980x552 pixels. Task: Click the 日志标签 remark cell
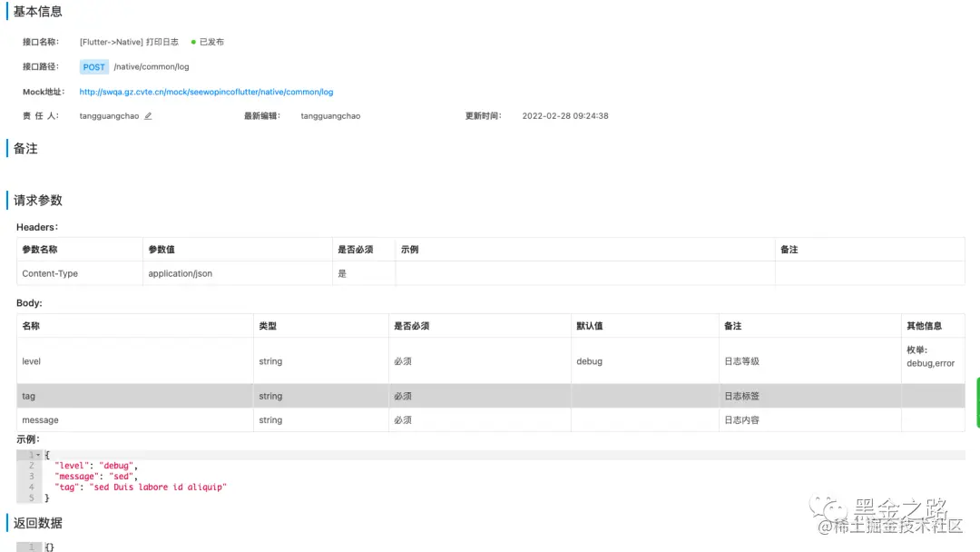809,397
